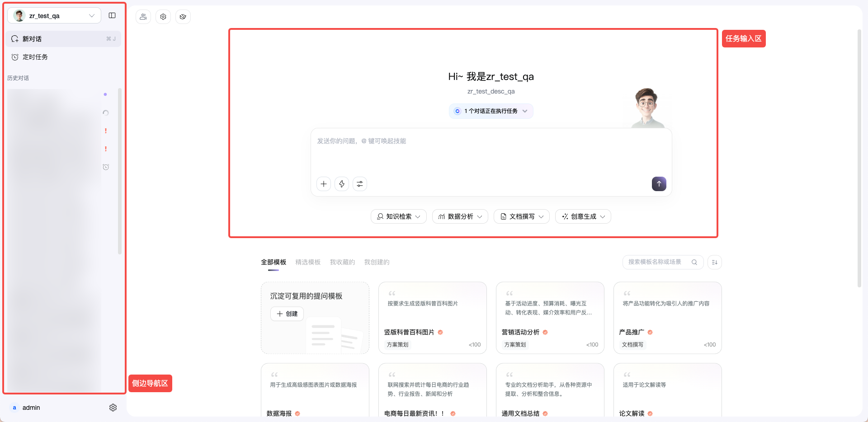This screenshot has width=868, height=422.
Task: Switch to the 全部模板 tab
Action: click(274, 262)
